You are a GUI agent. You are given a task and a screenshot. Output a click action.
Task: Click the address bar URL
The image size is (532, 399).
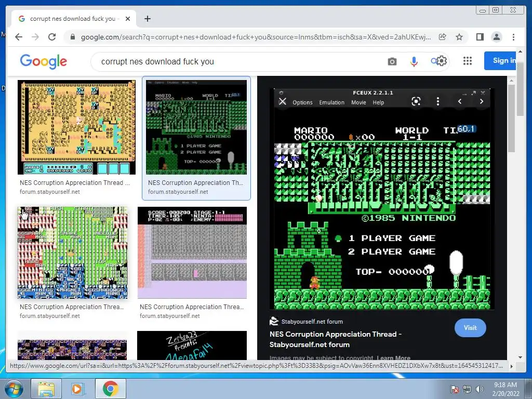pyautogui.click(x=256, y=37)
